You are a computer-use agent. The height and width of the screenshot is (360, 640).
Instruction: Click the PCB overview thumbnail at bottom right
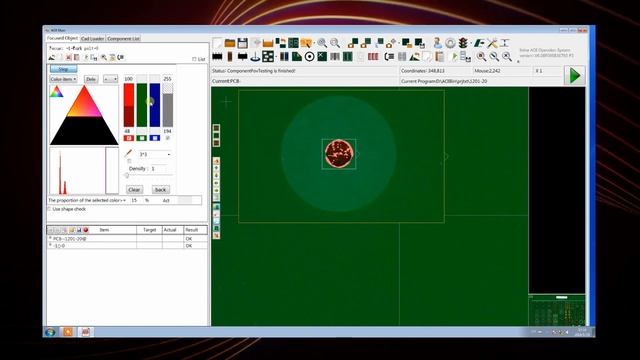coord(557,310)
